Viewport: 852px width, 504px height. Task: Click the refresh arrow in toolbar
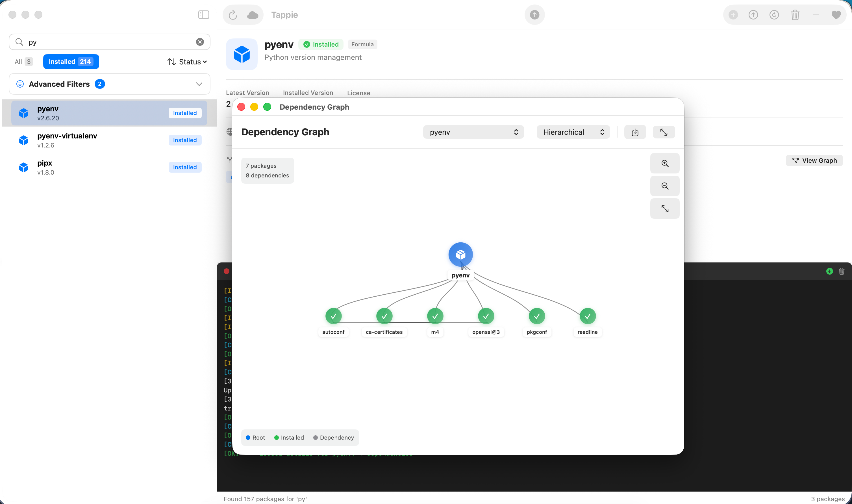pos(232,15)
